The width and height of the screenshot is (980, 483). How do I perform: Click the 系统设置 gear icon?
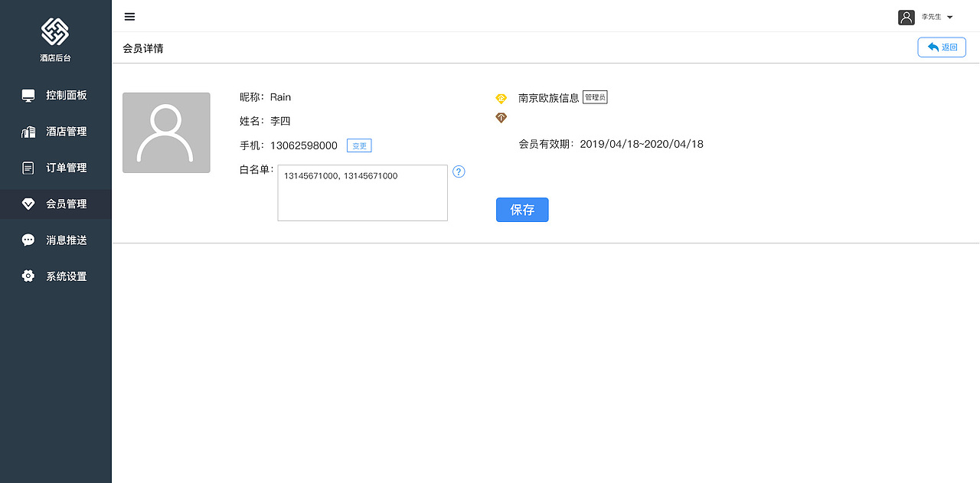click(x=28, y=276)
